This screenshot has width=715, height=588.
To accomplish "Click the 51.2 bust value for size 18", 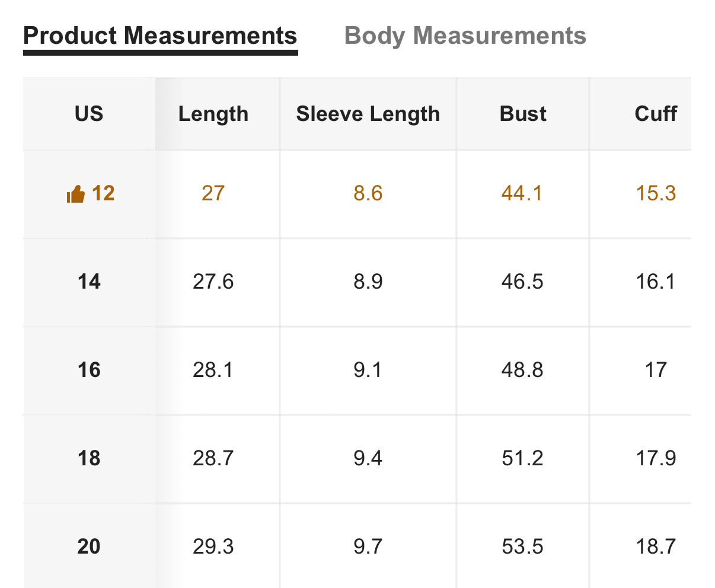I will click(x=522, y=458).
